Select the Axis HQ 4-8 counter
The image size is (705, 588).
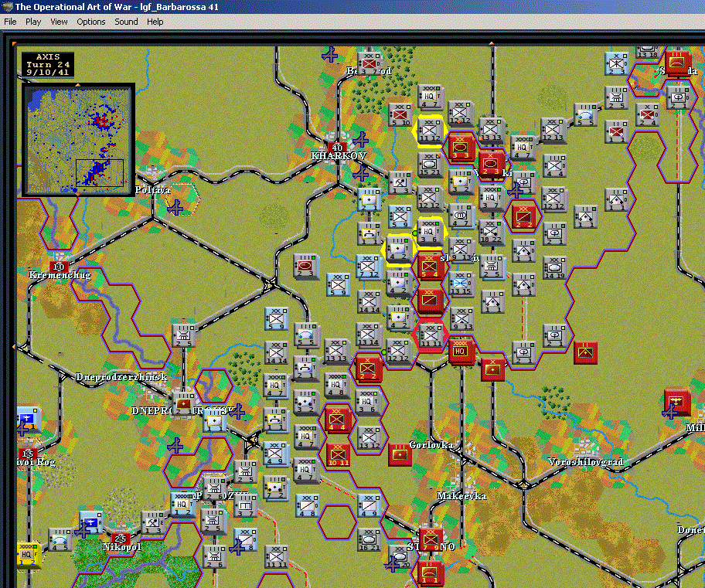336,384
